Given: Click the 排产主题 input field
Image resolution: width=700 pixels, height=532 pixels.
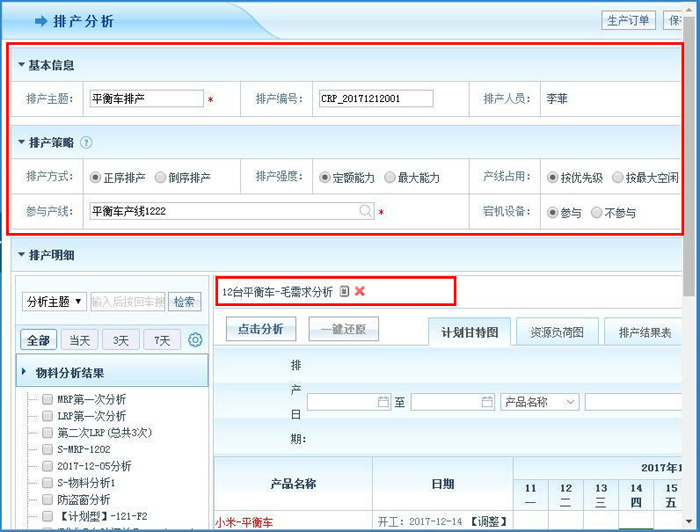Looking at the screenshot, I should point(146,99).
